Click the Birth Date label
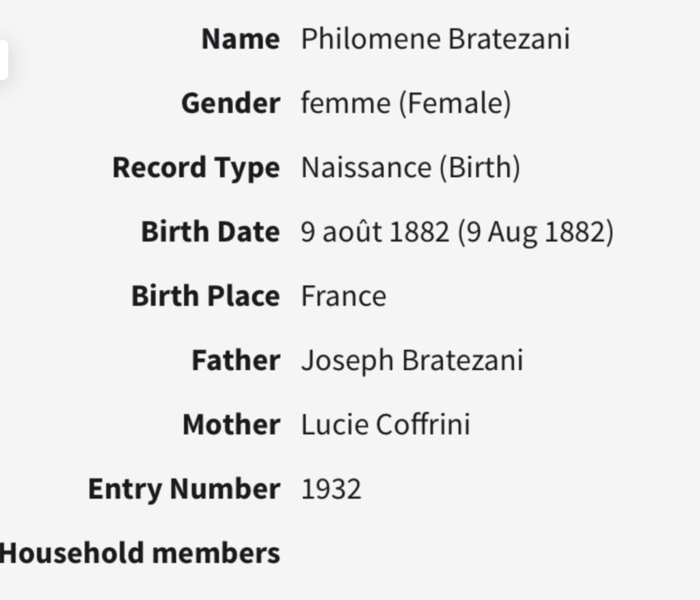The width and height of the screenshot is (700, 600). (x=211, y=232)
